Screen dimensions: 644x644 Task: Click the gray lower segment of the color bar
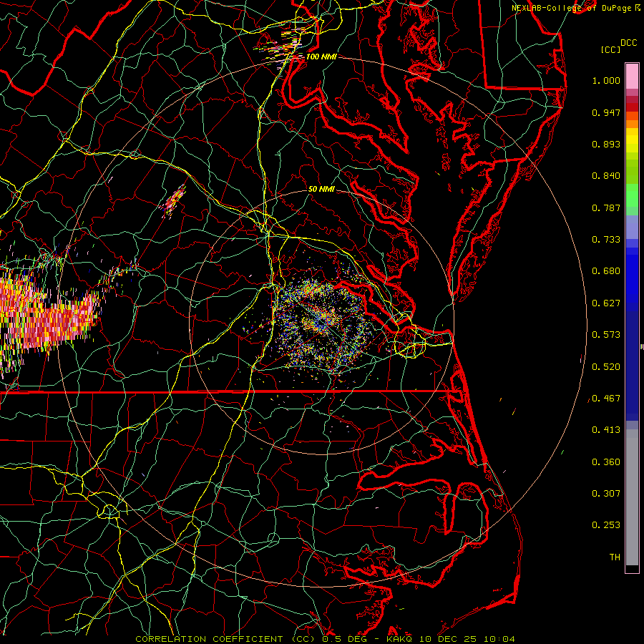pos(632,497)
